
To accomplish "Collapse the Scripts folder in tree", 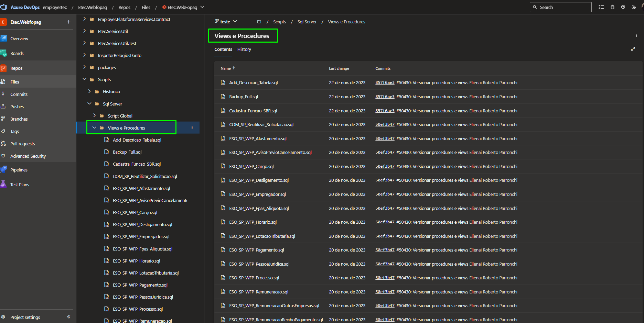I will [85, 79].
